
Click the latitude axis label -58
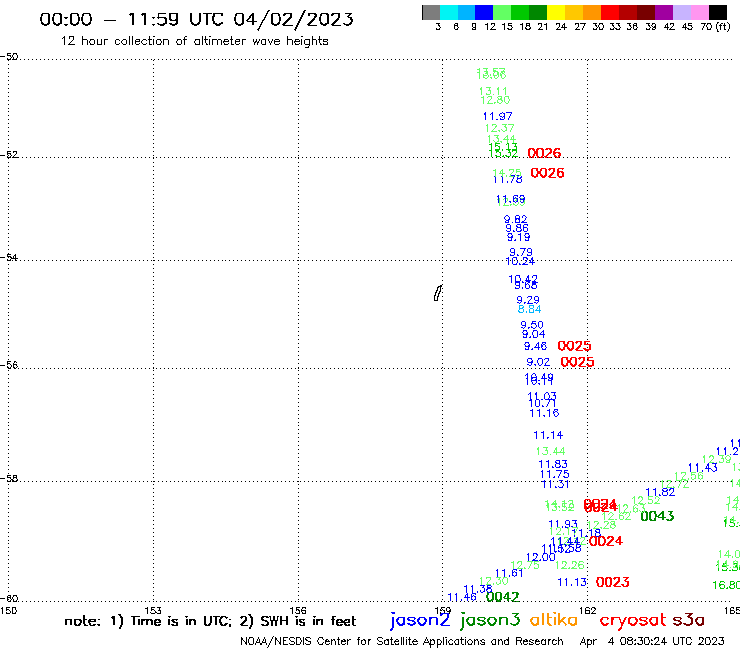pyautogui.click(x=9, y=479)
